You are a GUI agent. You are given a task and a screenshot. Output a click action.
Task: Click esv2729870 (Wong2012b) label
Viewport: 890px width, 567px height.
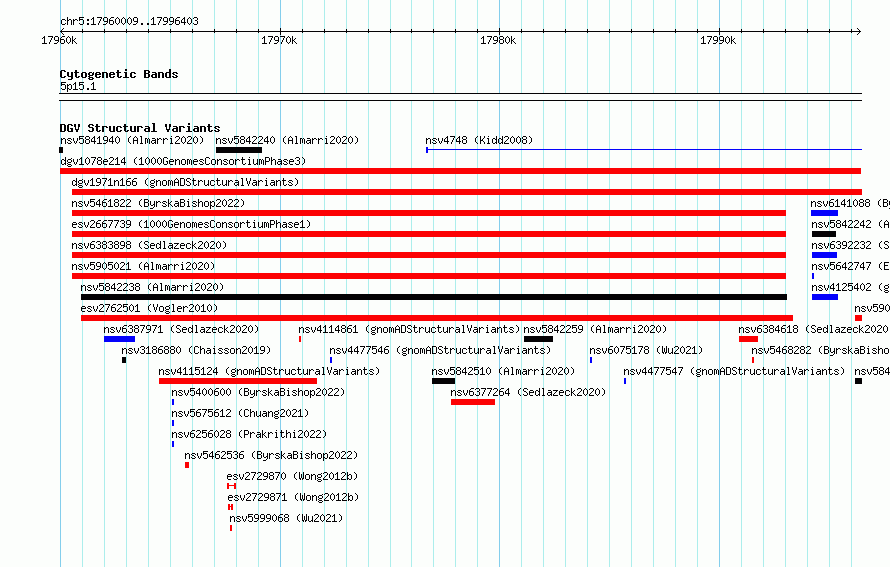coord(292,476)
